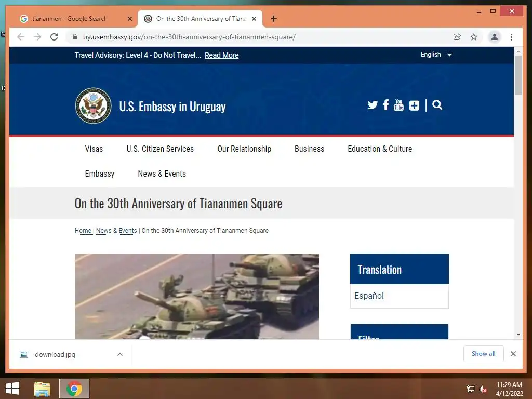Go to Home breadcrumb link

click(83, 231)
